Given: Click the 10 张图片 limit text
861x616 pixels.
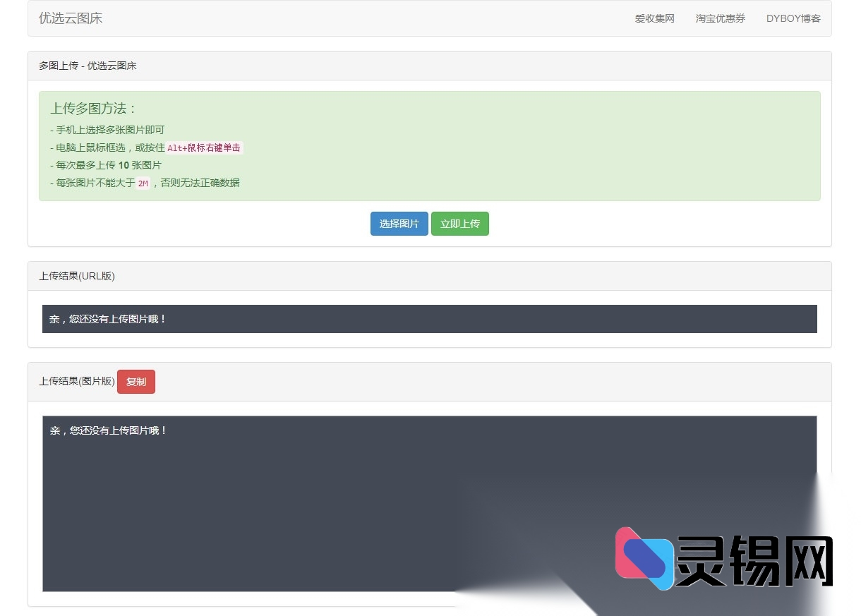Looking at the screenshot, I should pos(141,165).
